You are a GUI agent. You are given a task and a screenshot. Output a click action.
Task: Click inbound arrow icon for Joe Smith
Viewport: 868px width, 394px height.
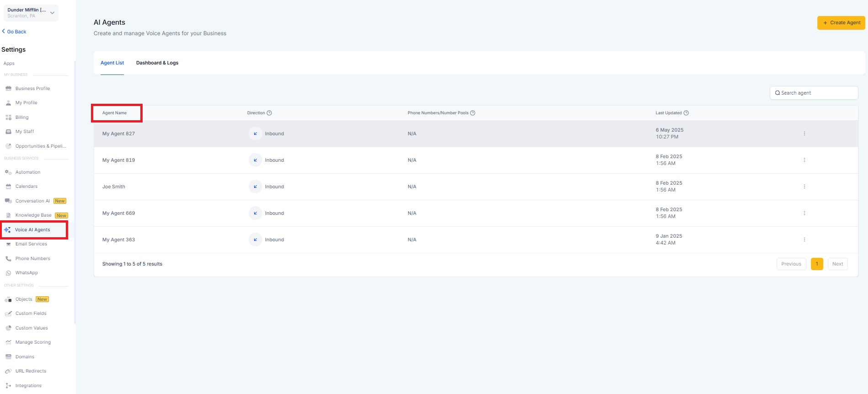(x=255, y=187)
